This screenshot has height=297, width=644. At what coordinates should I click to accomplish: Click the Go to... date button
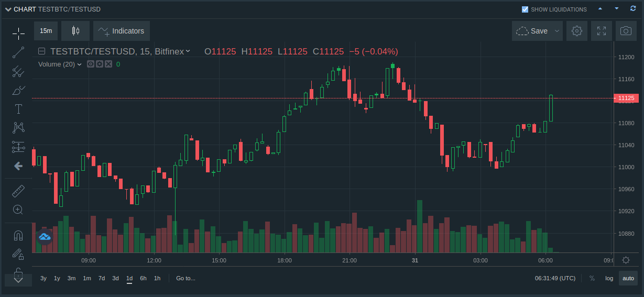tap(185, 278)
